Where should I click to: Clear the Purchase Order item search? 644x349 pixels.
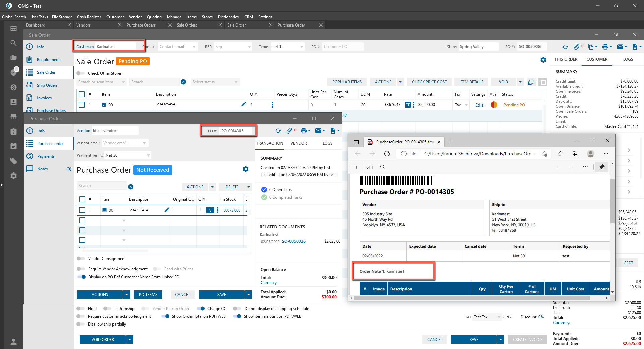tap(131, 187)
